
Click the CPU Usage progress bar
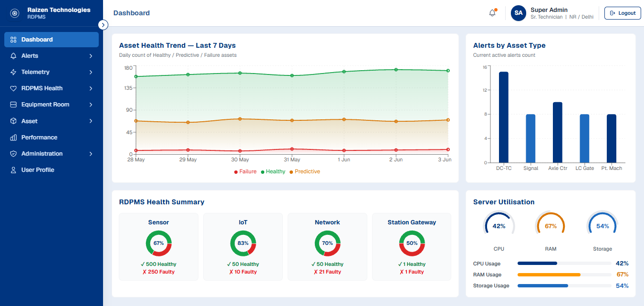point(564,264)
